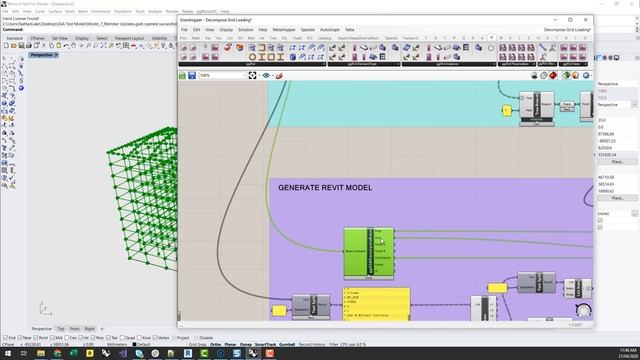Image resolution: width=640 pixels, height=360 pixels.
Task: Toggle the End osnap checkbox
Action: coord(5,338)
